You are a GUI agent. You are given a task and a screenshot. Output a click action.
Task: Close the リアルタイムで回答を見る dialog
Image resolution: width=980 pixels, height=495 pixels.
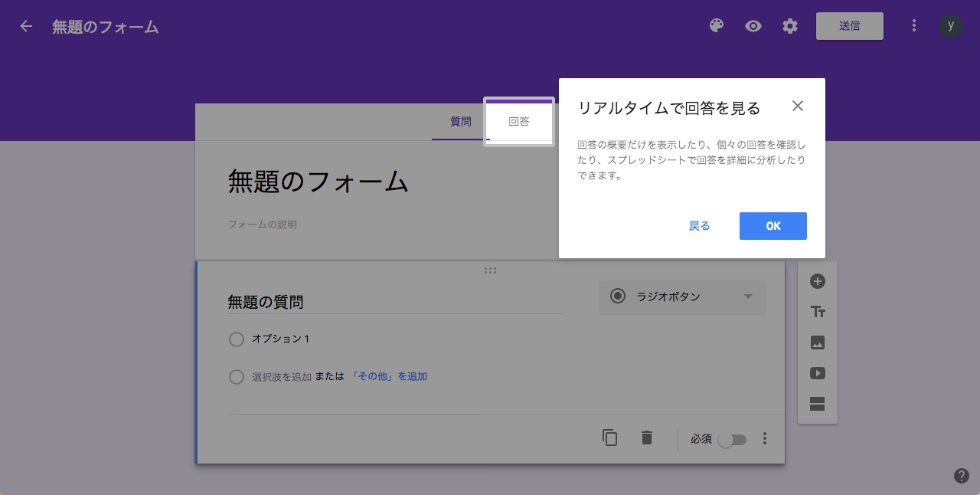point(798,106)
